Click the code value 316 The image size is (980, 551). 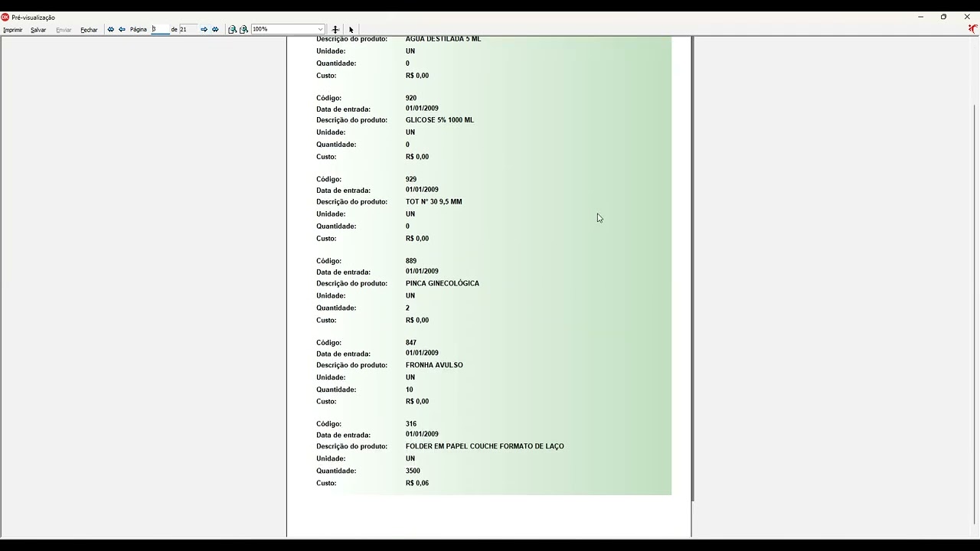point(411,424)
